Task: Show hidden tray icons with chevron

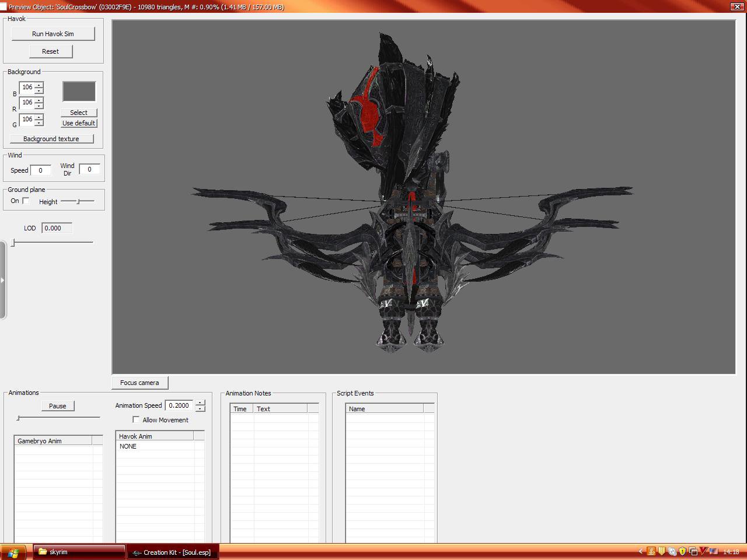Action: point(640,551)
